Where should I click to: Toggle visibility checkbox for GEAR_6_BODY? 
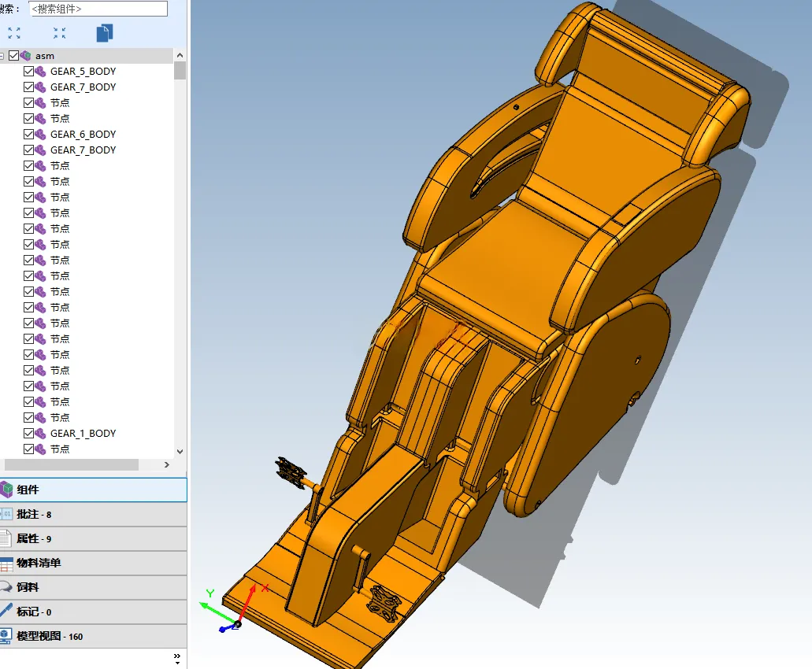(x=28, y=134)
